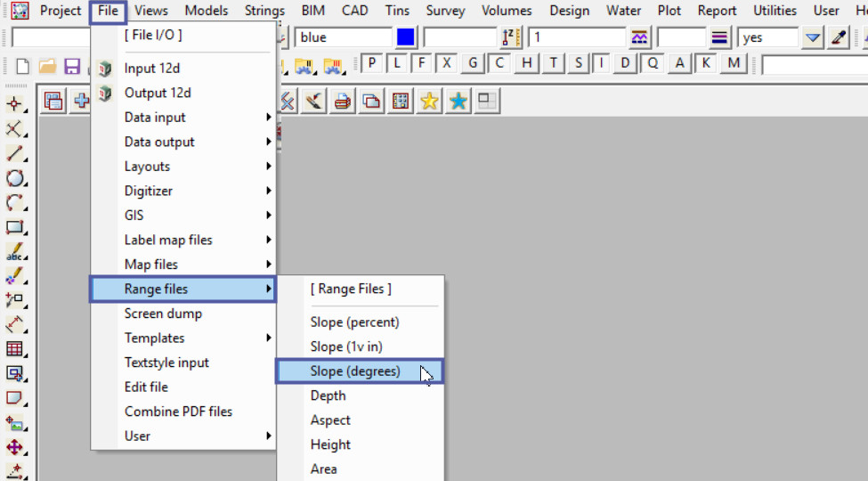Click the red table grid tool

pos(15,348)
